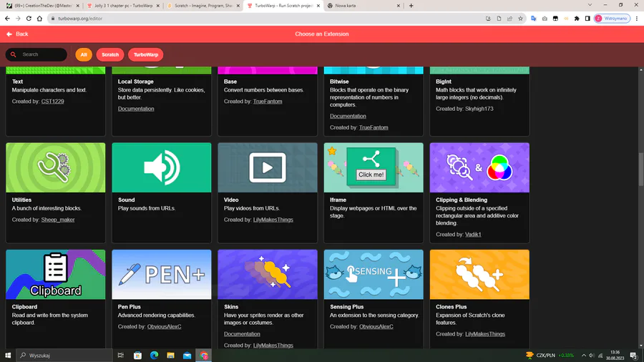
Task: Open tab search dropdown arrow
Action: [x=590, y=5]
